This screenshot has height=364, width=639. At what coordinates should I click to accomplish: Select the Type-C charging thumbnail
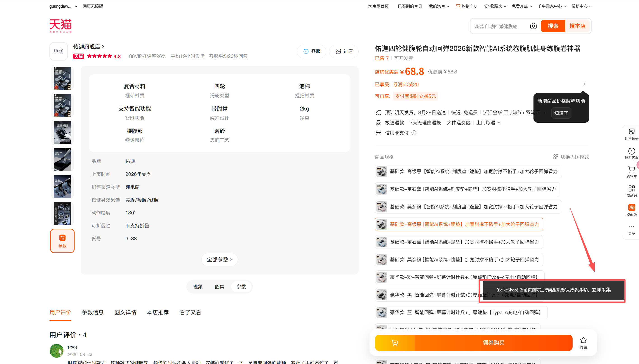coord(62,160)
